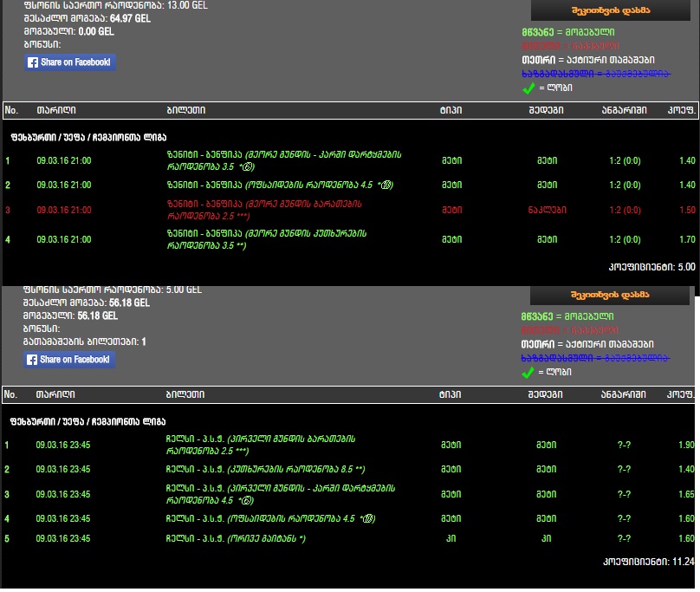
Task: Click the კი result in Chelsea row 5
Action: (x=547, y=539)
